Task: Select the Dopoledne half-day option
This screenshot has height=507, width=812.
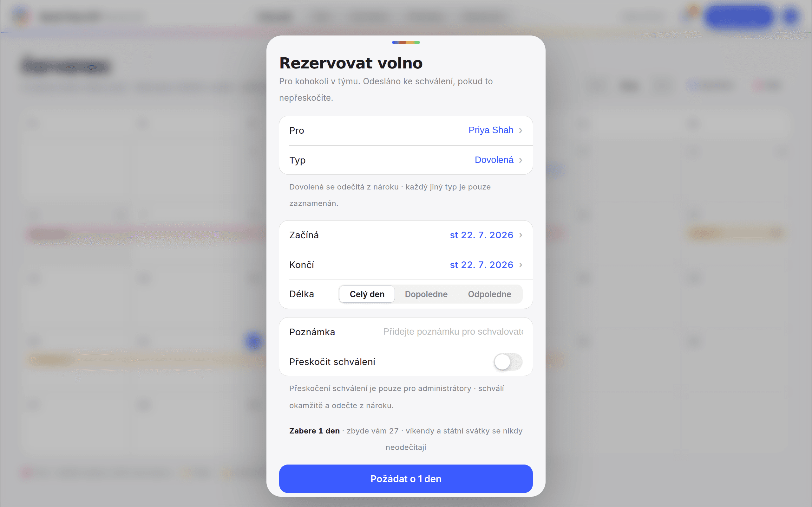Action: [x=426, y=294]
